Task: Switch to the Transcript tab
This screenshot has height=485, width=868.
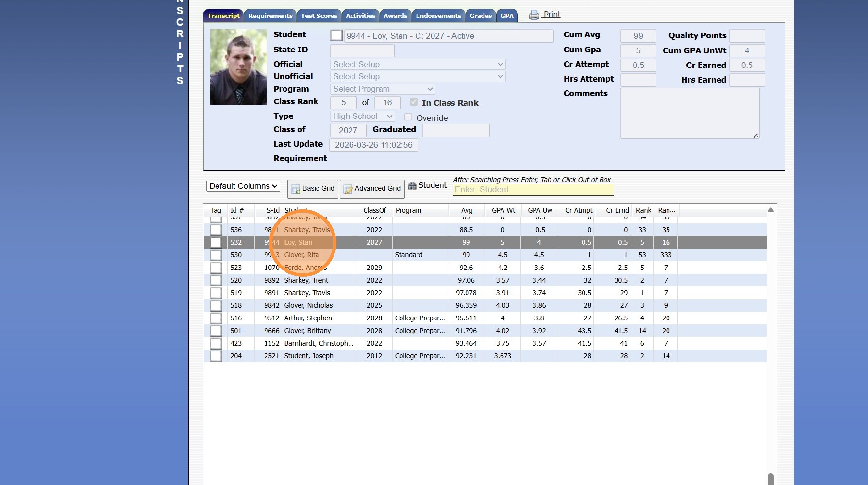Action: point(223,16)
